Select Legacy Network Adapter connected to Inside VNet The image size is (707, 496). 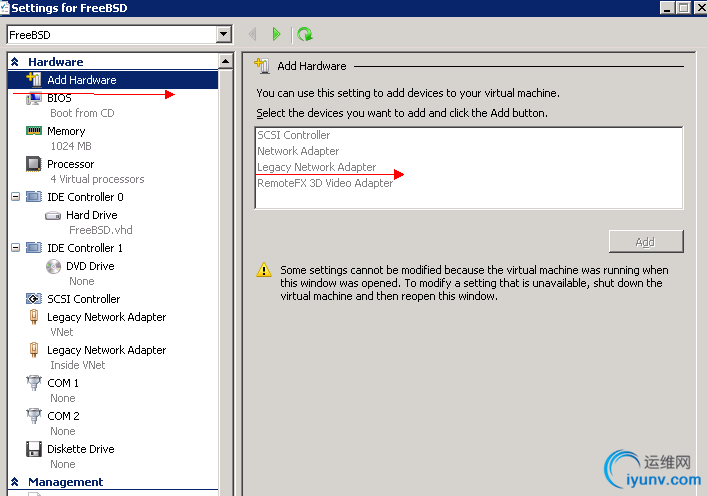click(106, 350)
